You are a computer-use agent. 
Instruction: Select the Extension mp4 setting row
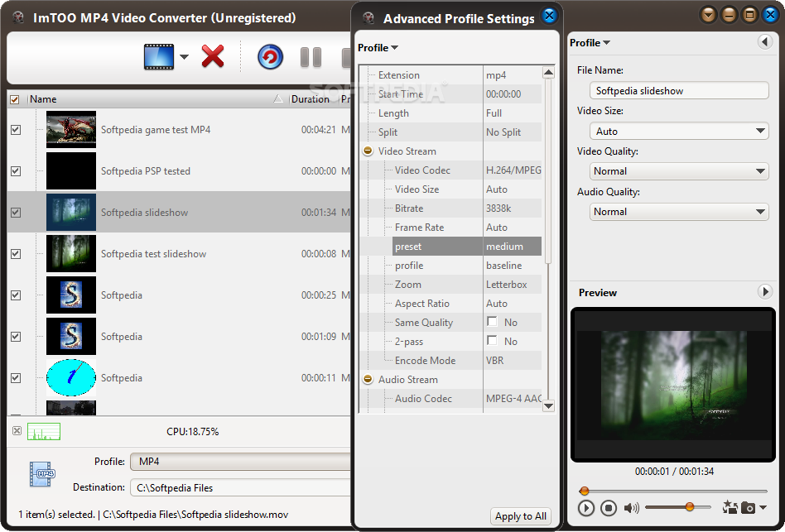(450, 75)
